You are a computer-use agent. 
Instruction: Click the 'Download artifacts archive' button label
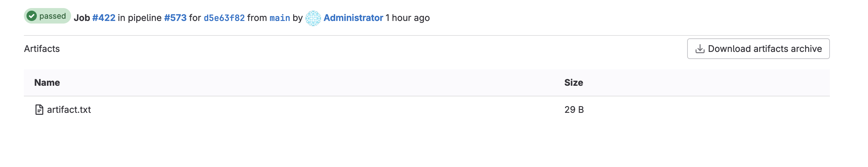765,49
